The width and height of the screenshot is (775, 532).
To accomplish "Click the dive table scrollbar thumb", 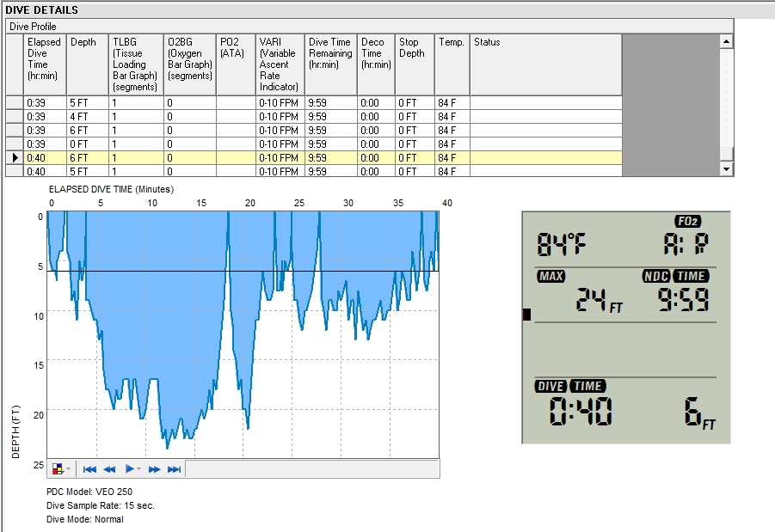I will (726, 154).
